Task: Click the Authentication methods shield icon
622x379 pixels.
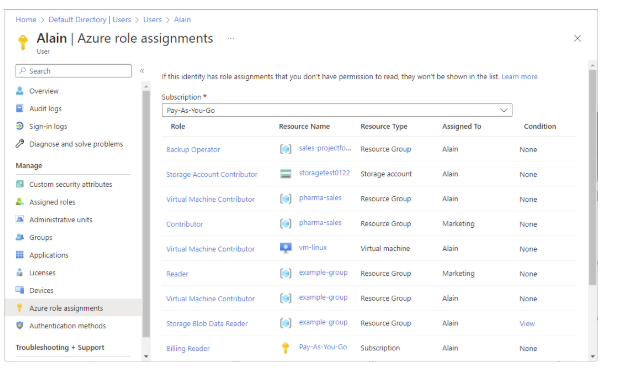Action: 19,325
